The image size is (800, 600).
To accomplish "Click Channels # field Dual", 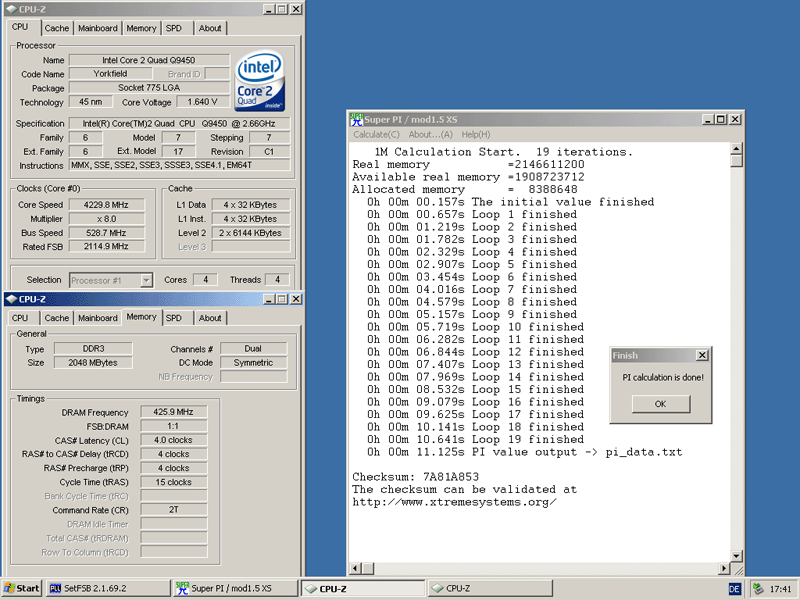I will tap(253, 348).
